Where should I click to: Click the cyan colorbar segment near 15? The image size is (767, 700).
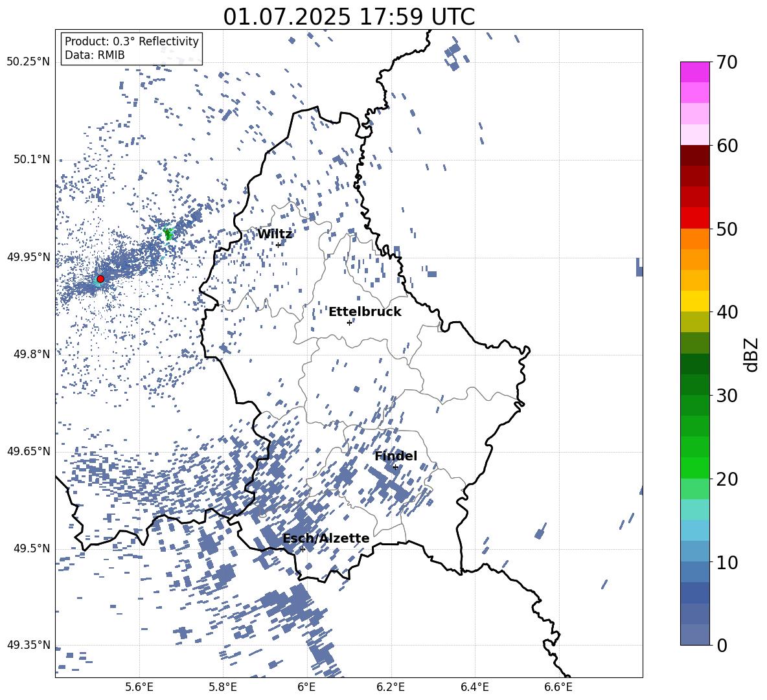click(x=694, y=510)
